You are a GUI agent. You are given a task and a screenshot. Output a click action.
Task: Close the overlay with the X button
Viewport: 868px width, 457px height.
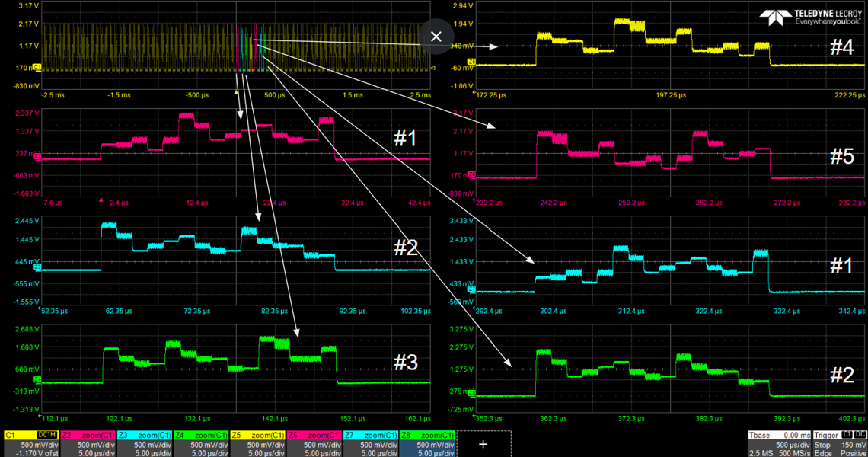pyautogui.click(x=436, y=37)
